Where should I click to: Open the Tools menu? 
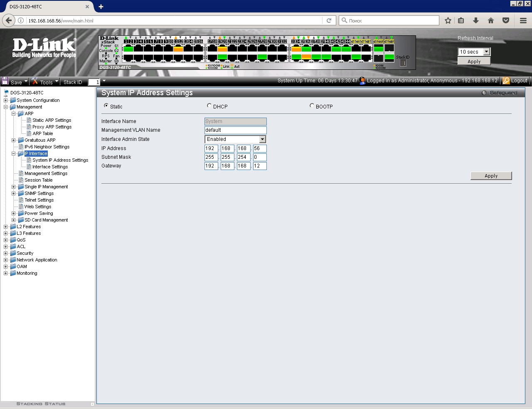point(49,82)
